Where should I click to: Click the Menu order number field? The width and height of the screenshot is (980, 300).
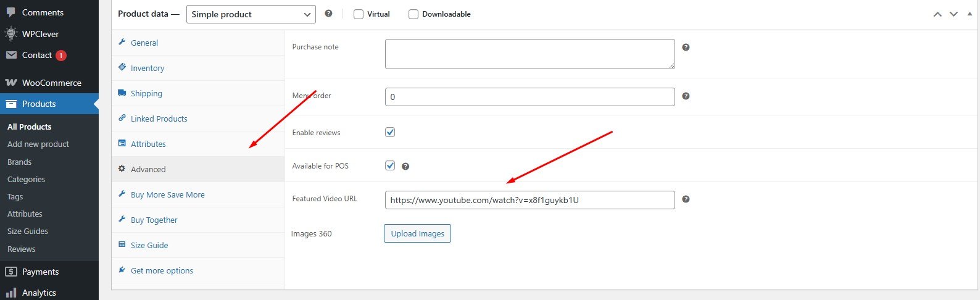tap(529, 97)
